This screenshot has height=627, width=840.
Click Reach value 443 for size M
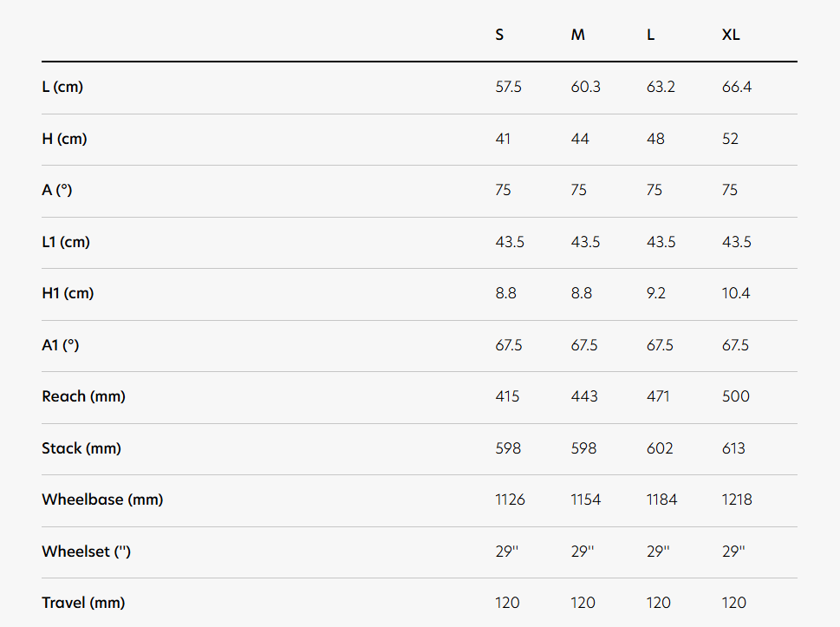584,397
